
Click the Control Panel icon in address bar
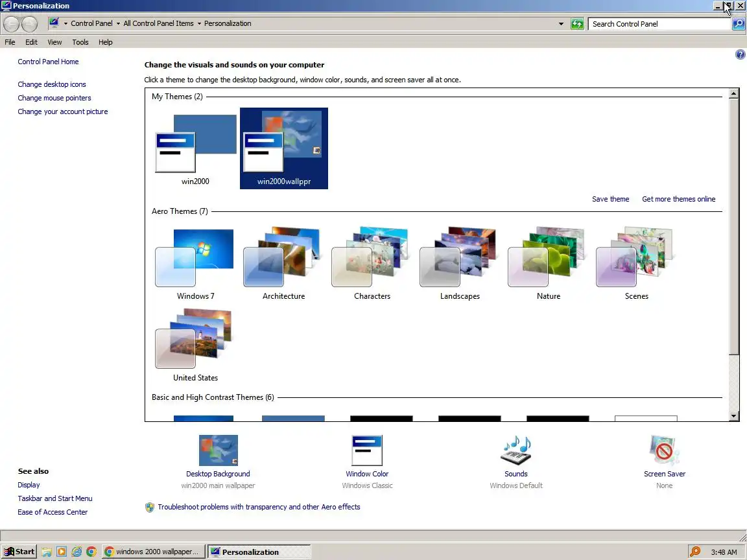(54, 23)
